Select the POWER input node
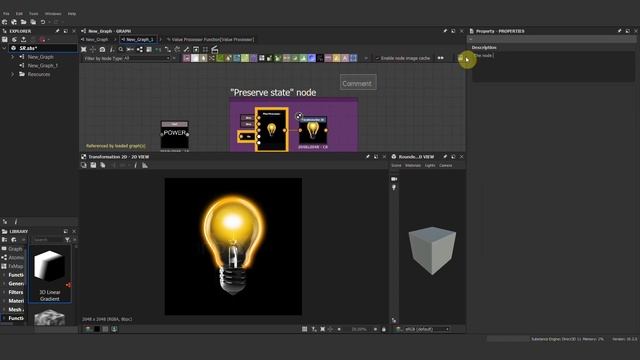 175,135
